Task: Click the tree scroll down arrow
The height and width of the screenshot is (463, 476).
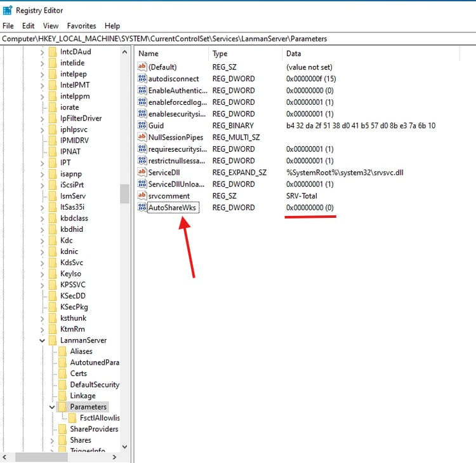Action: tap(124, 446)
